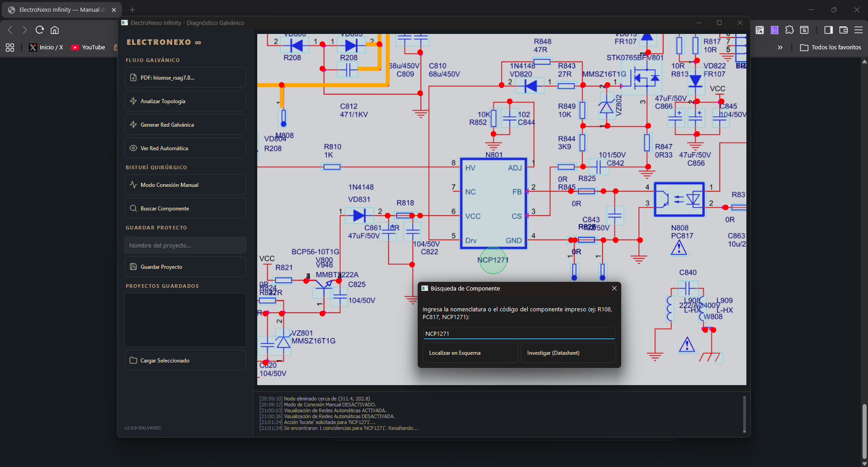Open the Inicio / X bookmark
The image size is (868, 467).
[46, 48]
